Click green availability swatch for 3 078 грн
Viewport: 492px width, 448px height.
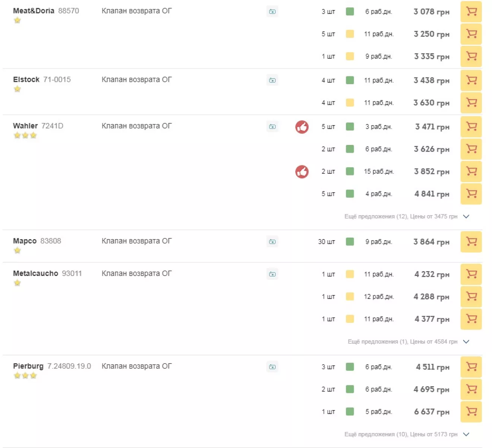point(350,12)
